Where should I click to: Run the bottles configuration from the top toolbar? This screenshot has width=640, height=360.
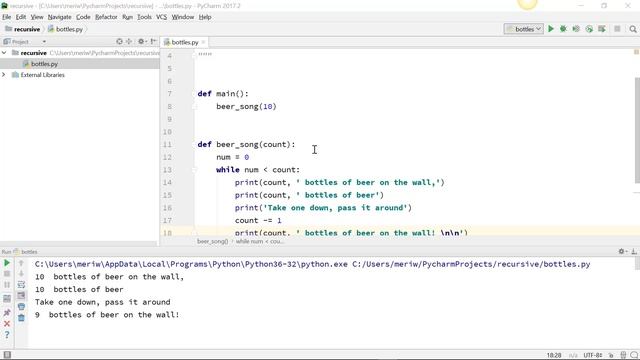tap(551, 29)
